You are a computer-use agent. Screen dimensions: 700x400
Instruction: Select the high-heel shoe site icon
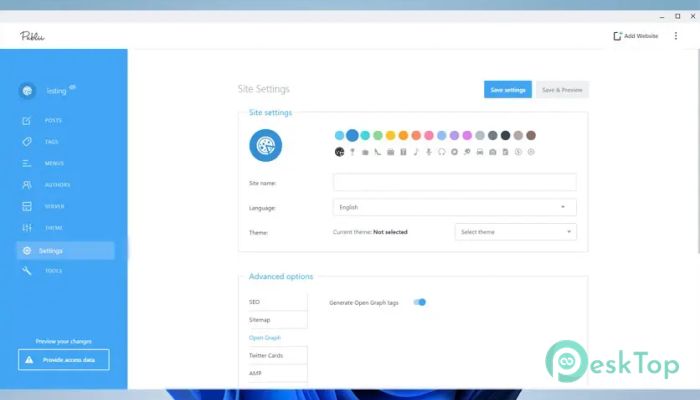point(378,152)
